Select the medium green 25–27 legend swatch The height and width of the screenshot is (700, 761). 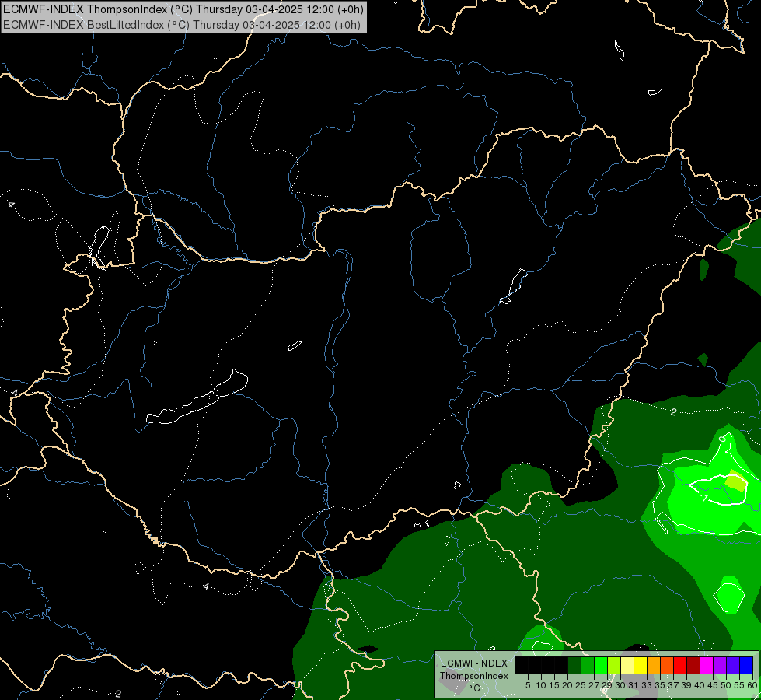(x=588, y=665)
